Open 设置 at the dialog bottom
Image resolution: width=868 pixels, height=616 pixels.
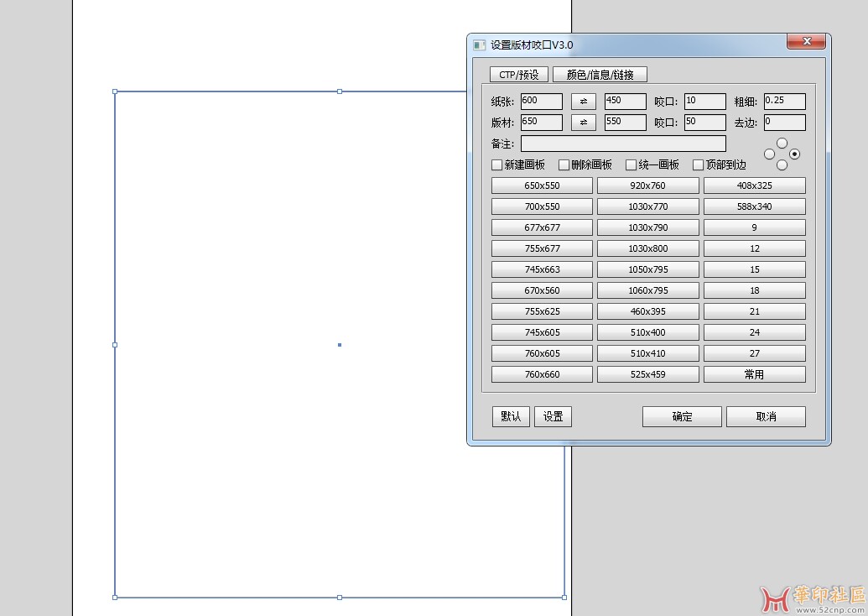553,416
